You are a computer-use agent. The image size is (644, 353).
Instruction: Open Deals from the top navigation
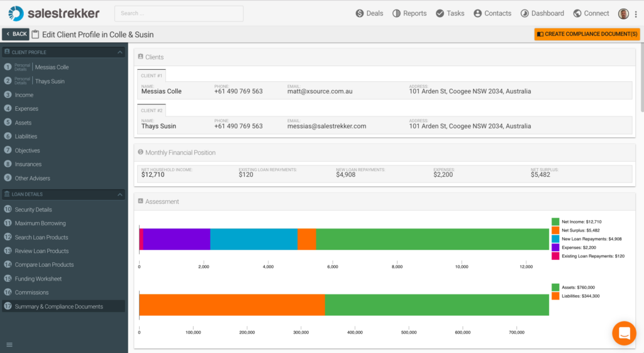[x=369, y=14]
